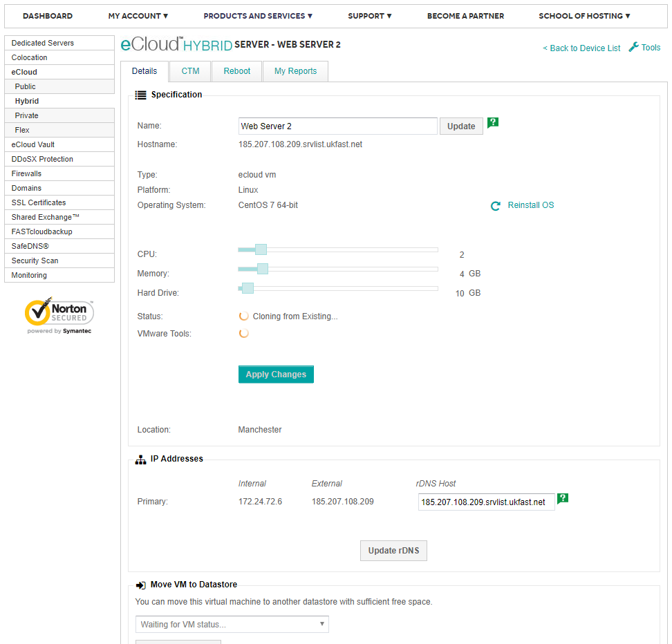Click the IP Addresses network icon
The width and height of the screenshot is (672, 644).
pyautogui.click(x=140, y=460)
